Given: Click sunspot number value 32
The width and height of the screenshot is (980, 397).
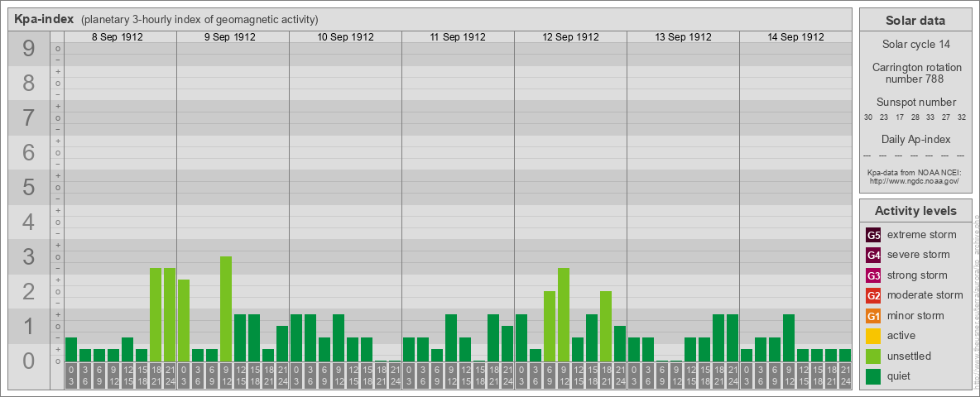Looking at the screenshot, I should (x=962, y=117).
